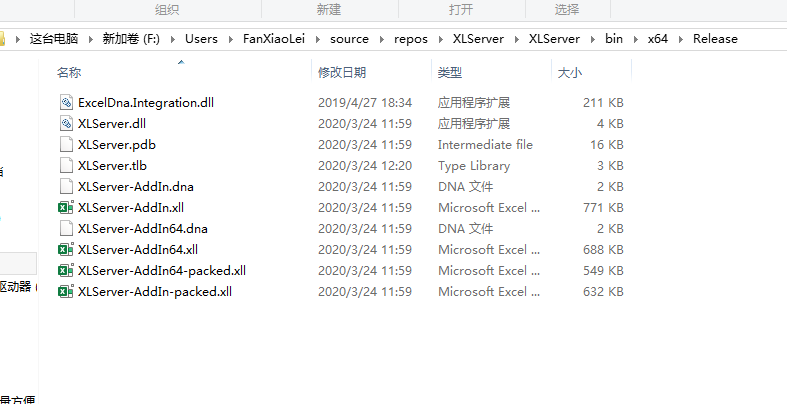Click the Excel icon of XLServer-AddIn.xll

click(x=66, y=208)
